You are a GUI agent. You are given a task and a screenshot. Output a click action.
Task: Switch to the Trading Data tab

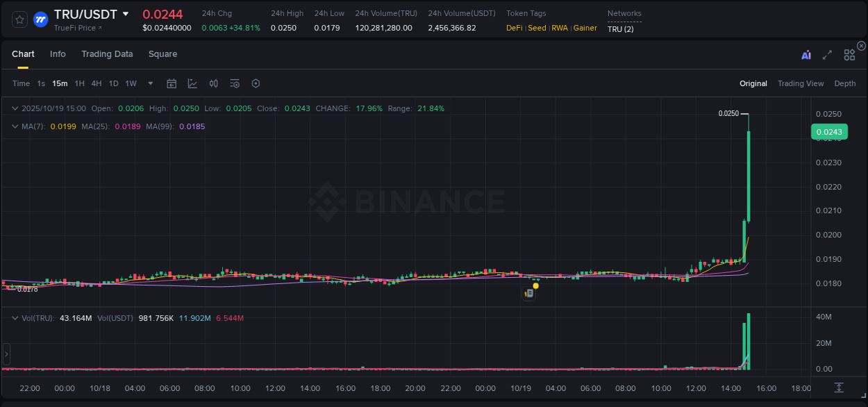(x=107, y=53)
